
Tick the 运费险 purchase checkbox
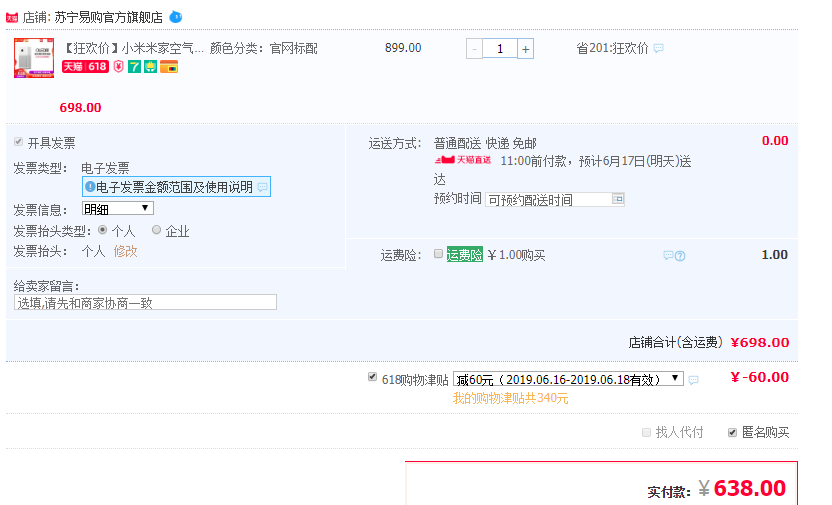[438, 254]
